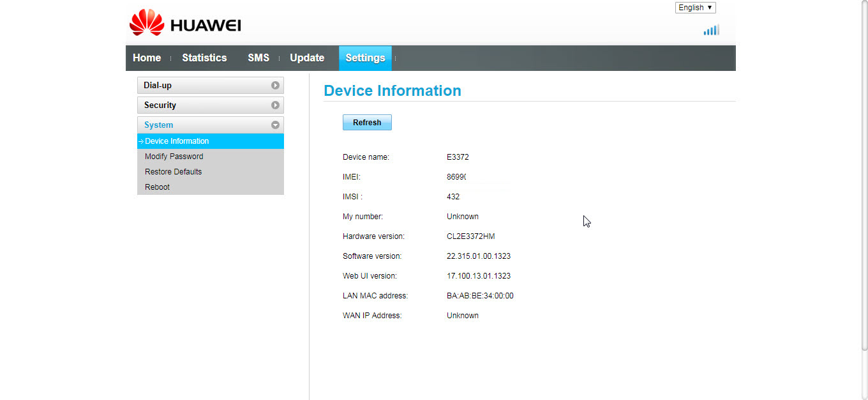
Task: Select the Settings tab
Action: (x=365, y=58)
